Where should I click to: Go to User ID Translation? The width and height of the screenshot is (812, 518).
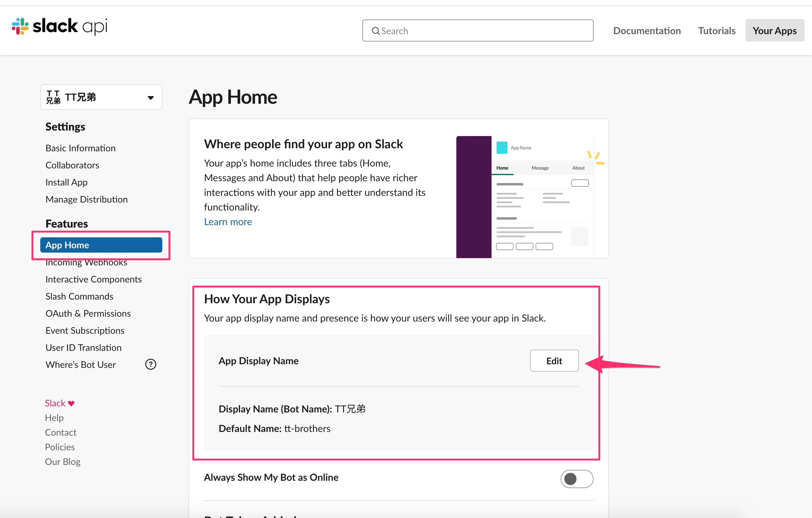pos(84,348)
